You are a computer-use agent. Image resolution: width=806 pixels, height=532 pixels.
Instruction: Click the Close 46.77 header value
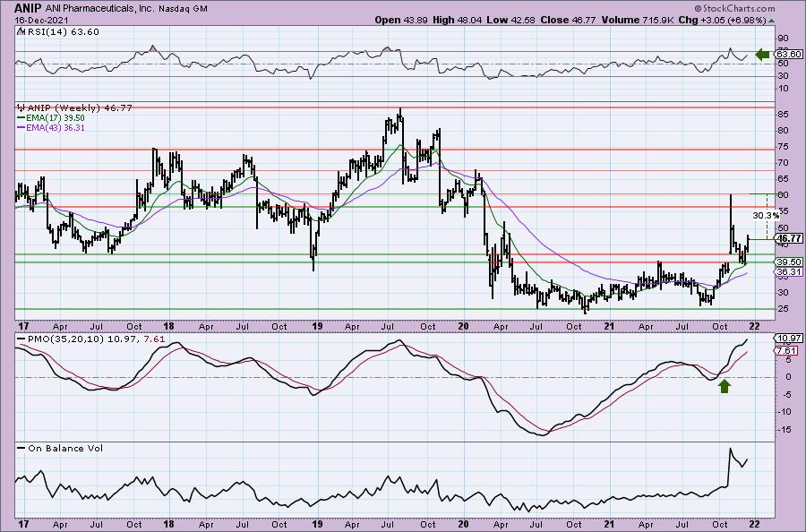pyautogui.click(x=568, y=20)
